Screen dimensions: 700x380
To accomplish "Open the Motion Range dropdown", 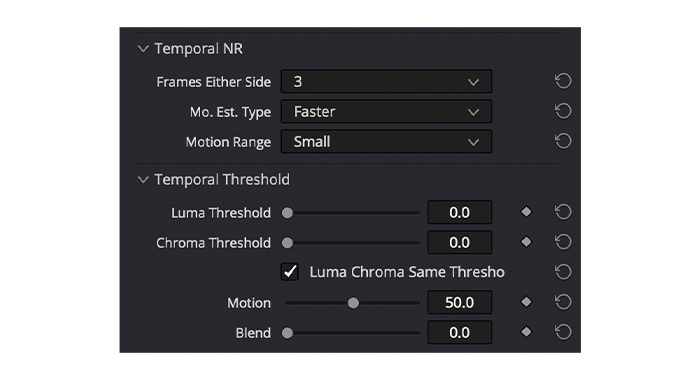I will point(386,142).
